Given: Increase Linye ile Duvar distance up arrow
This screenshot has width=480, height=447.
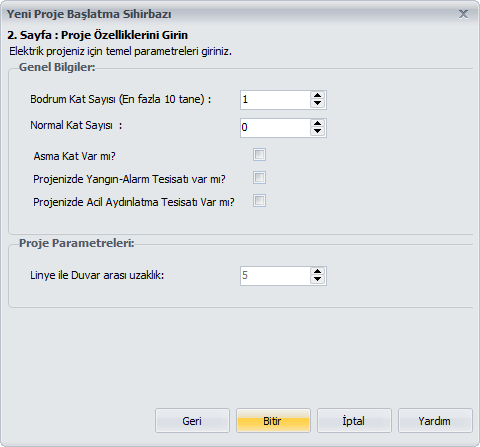Looking at the screenshot, I should pyautogui.click(x=317, y=272).
